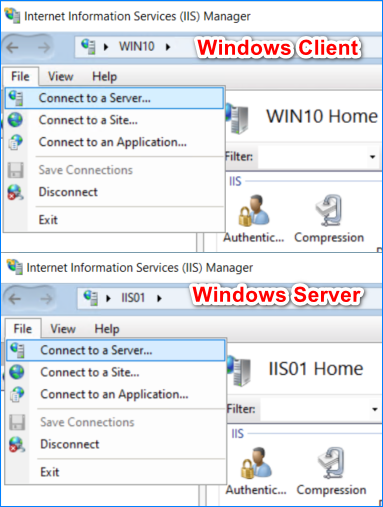Expand arrow after WIN10 in breadcrumb
383x507 pixels.
[x=168, y=47]
